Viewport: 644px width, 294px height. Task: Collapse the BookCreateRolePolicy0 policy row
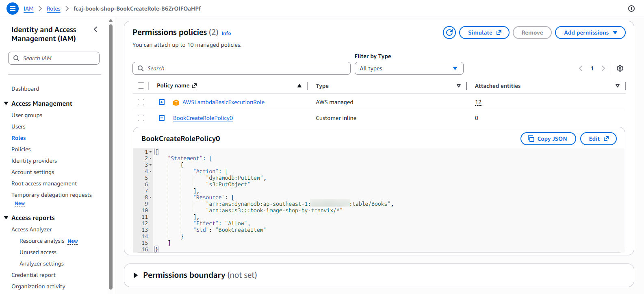point(162,118)
